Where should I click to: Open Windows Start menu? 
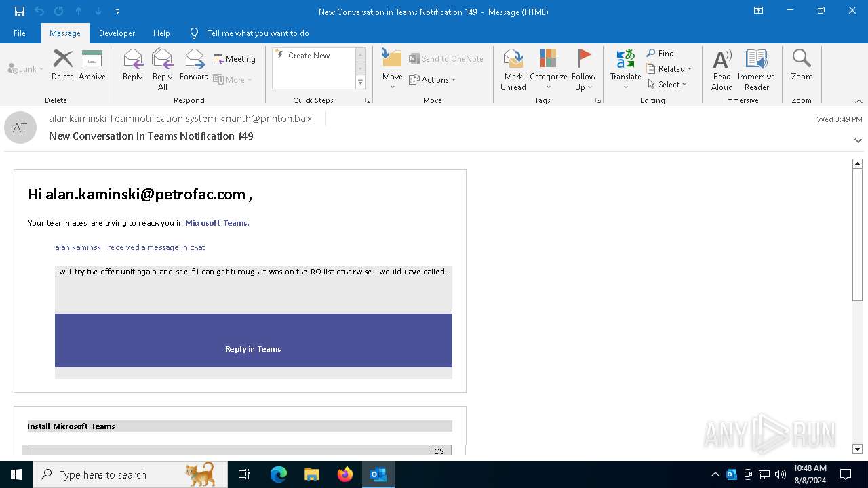[x=16, y=474]
